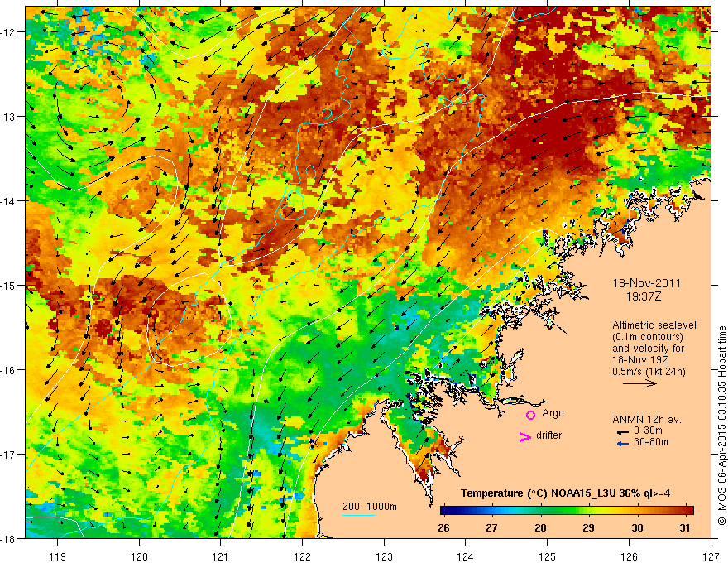Click the longitude axis label 123

pos(384,556)
